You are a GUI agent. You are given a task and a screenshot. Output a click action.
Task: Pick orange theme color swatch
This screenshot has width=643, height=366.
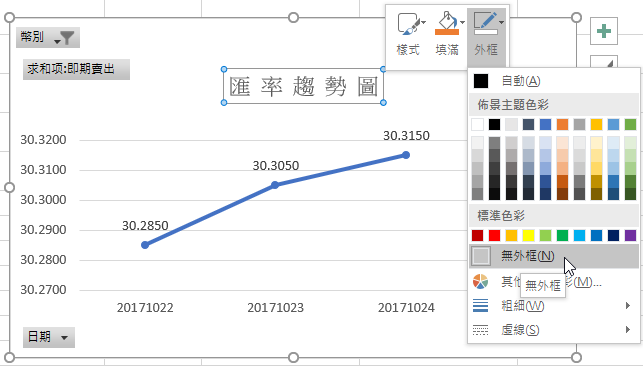562,125
